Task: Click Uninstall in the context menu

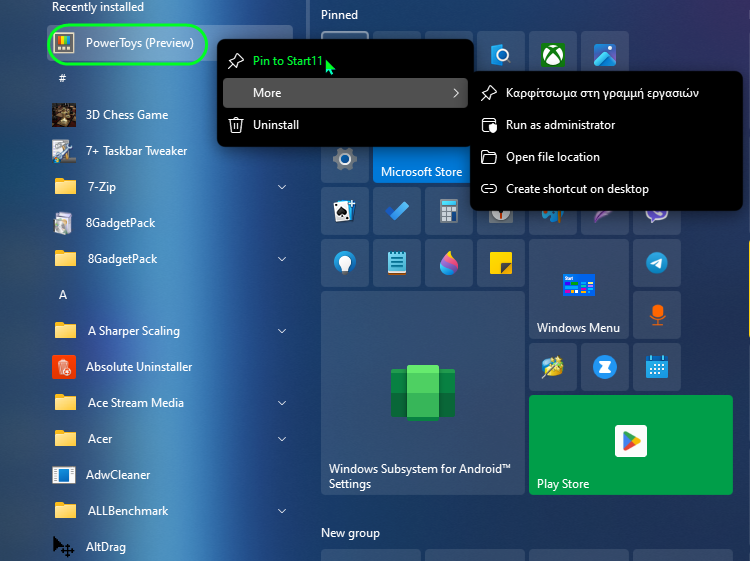Action: click(275, 125)
